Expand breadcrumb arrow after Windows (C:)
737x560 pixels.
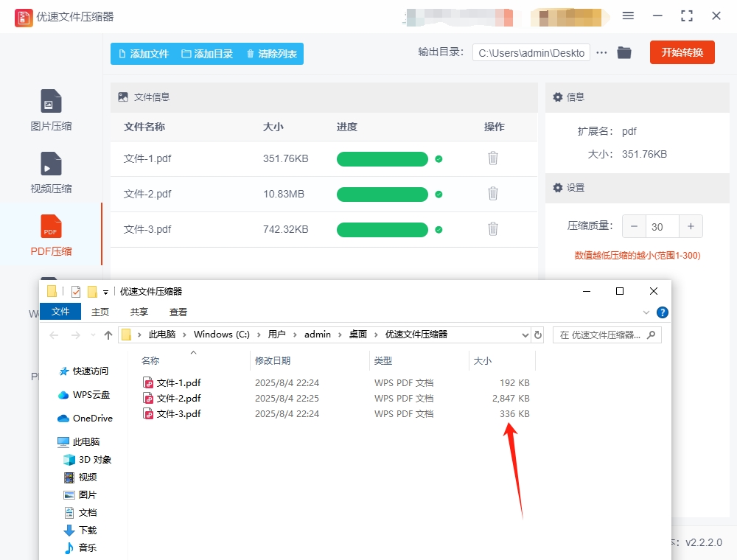coord(259,335)
